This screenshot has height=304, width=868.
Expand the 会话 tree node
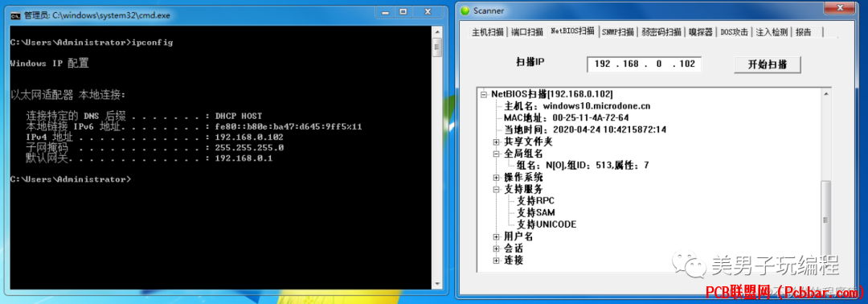497,249
